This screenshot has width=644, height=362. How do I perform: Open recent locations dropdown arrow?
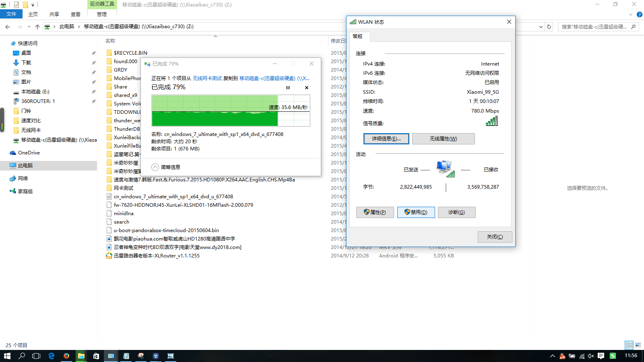[29, 27]
